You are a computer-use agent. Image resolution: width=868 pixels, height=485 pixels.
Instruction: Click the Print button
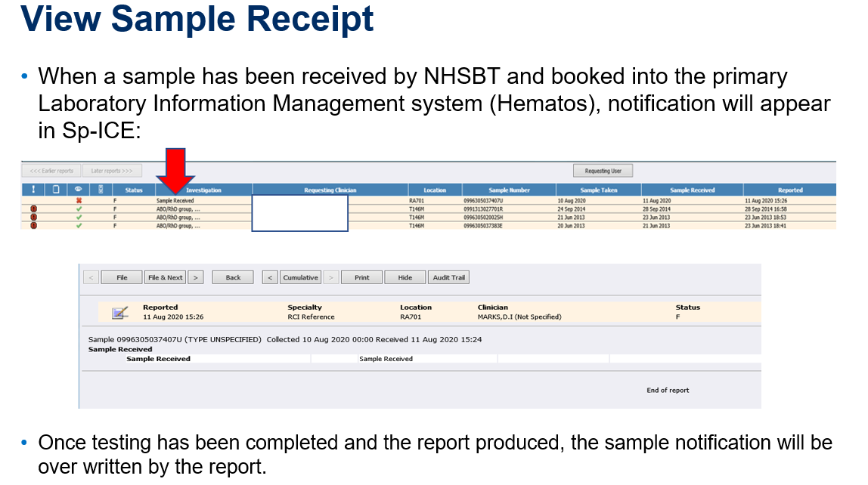click(362, 277)
